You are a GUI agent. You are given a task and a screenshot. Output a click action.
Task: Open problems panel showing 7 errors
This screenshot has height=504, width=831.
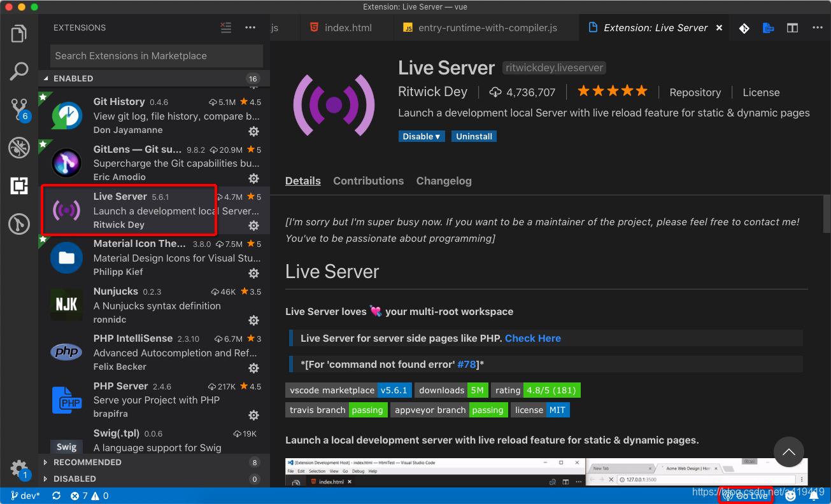click(90, 496)
